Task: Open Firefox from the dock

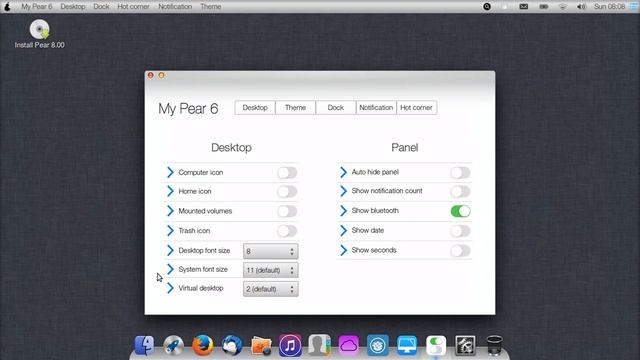Action: pyautogui.click(x=203, y=345)
